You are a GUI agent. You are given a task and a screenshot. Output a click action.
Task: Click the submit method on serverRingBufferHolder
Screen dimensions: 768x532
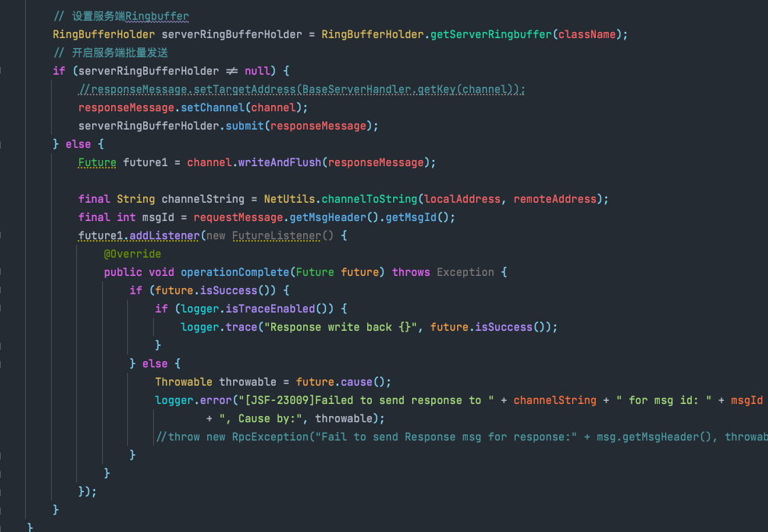pos(245,126)
